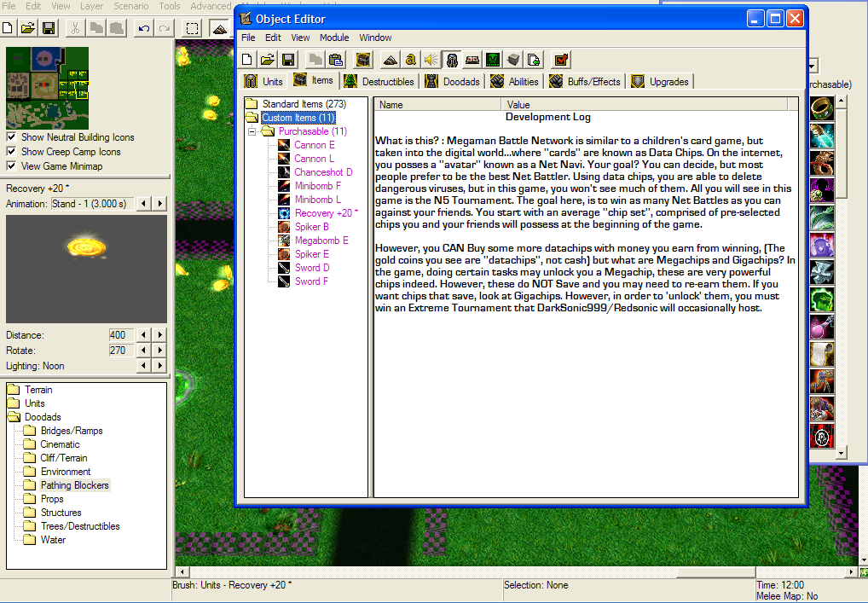Click Object Editor helmet icon in toolbar

(x=452, y=60)
